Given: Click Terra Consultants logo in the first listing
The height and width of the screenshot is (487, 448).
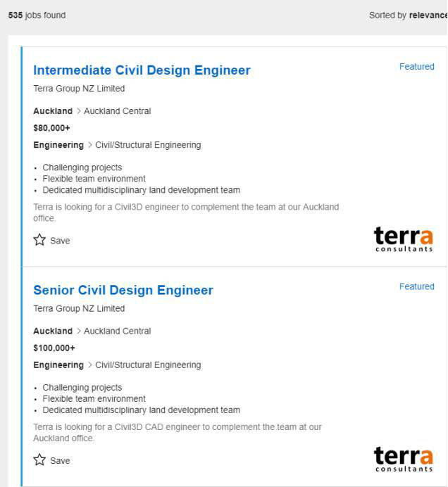Looking at the screenshot, I should [x=403, y=239].
